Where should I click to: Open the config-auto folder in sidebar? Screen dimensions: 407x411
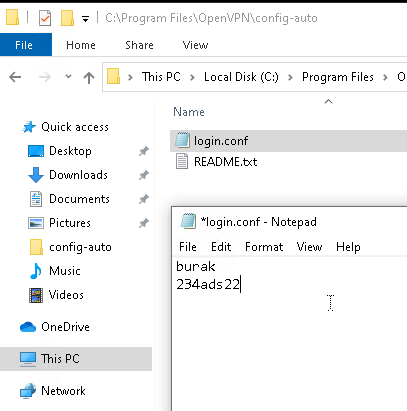pyautogui.click(x=80, y=247)
